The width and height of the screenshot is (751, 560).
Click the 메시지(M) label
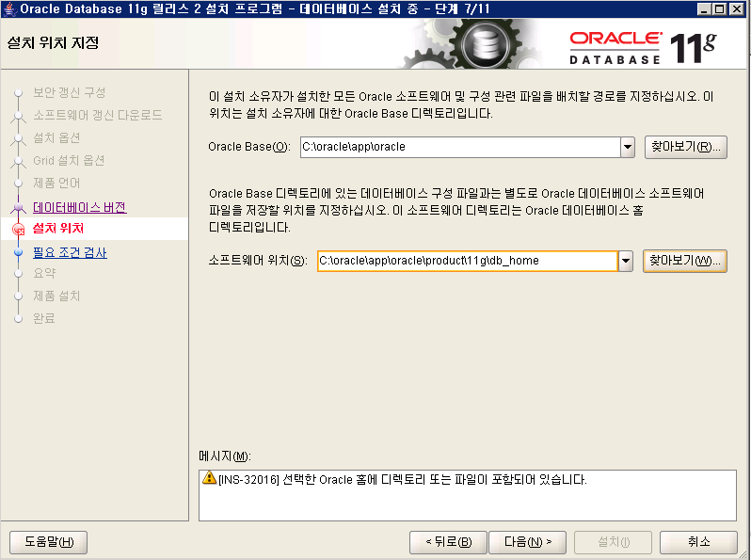coord(225,456)
